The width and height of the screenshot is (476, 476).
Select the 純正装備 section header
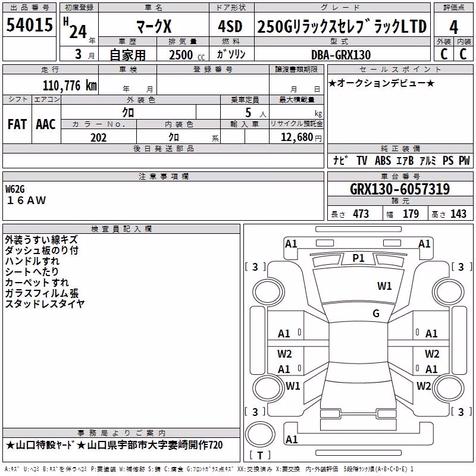point(400,148)
